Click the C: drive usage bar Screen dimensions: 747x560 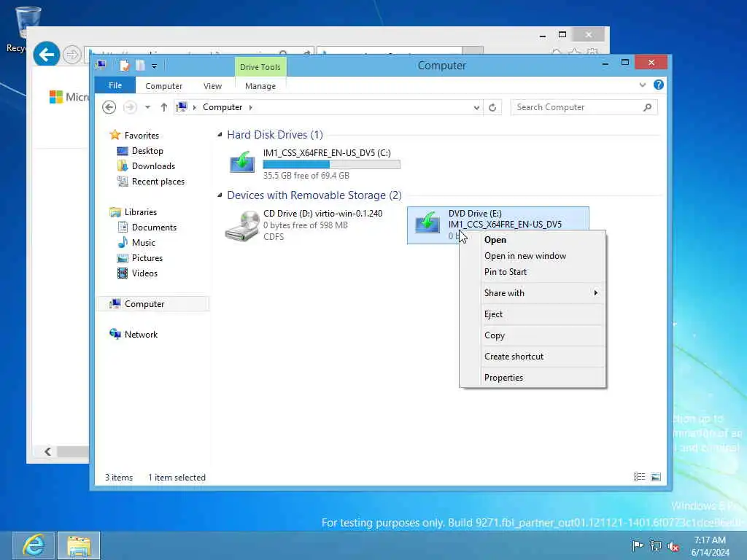[x=332, y=164]
